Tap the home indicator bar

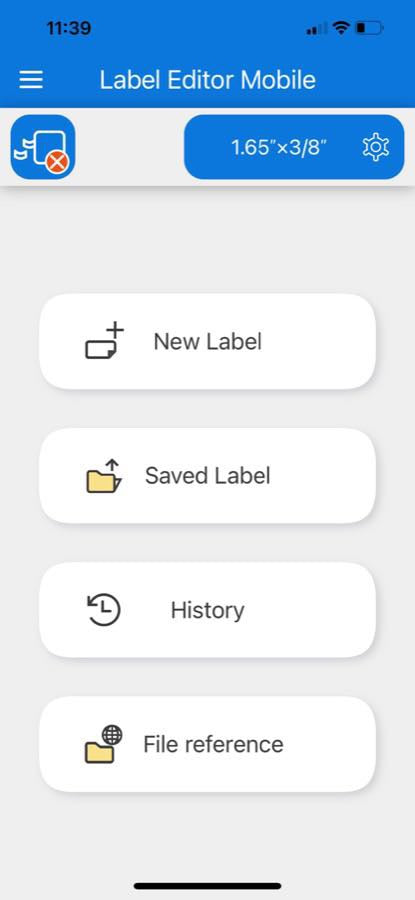(x=207, y=886)
